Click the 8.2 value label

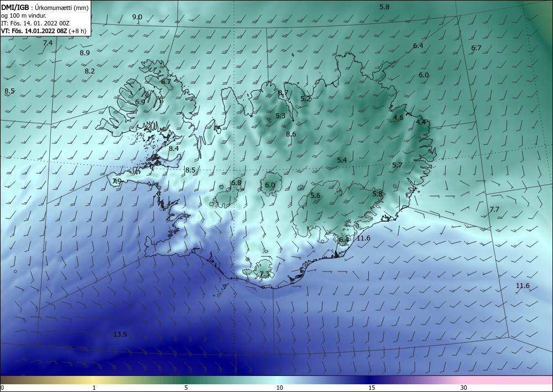(x=90, y=71)
